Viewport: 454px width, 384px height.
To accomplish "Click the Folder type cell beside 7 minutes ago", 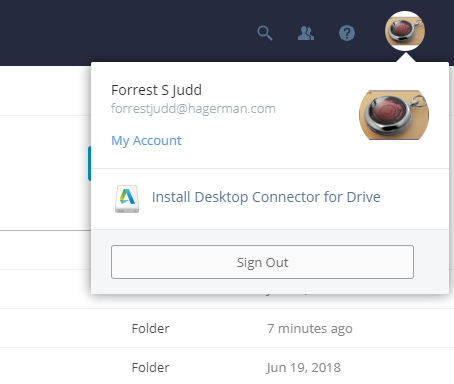I will coord(150,329).
